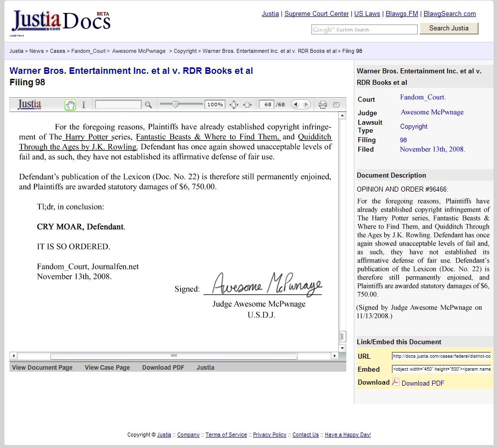Click the Download PDF tab below viewer
The width and height of the screenshot is (498, 448).
[163, 368]
